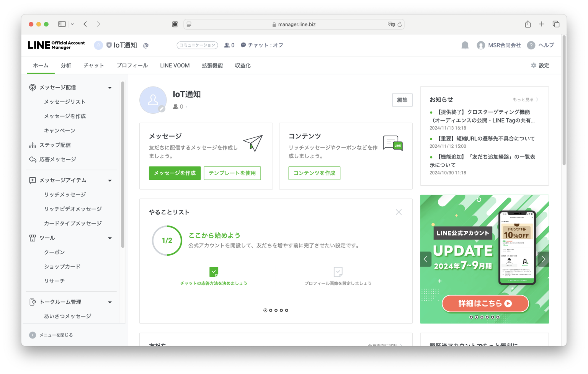Open the notifications bell icon

point(464,45)
